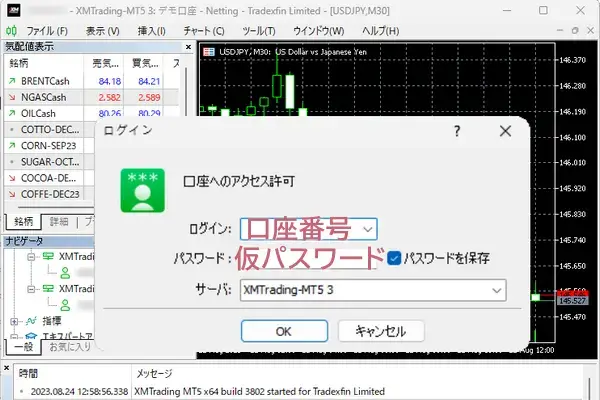The height and width of the screenshot is (400, 600).
Task: Click the 指標 indicators icon in Navigator
Action: pos(31,321)
